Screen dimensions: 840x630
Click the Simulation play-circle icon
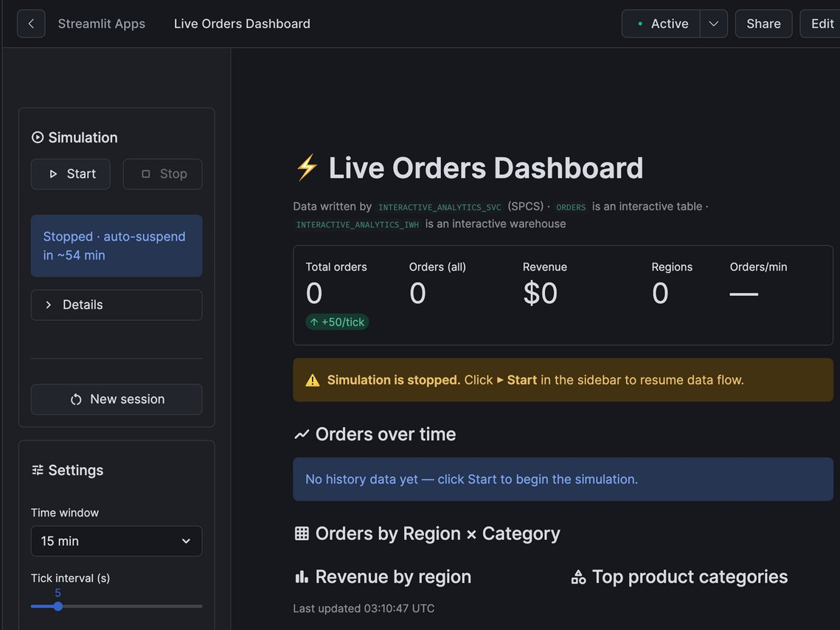(x=38, y=138)
